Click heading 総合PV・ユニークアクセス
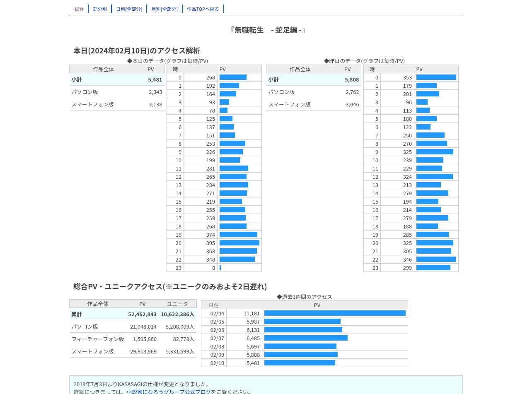 click(x=118, y=286)
